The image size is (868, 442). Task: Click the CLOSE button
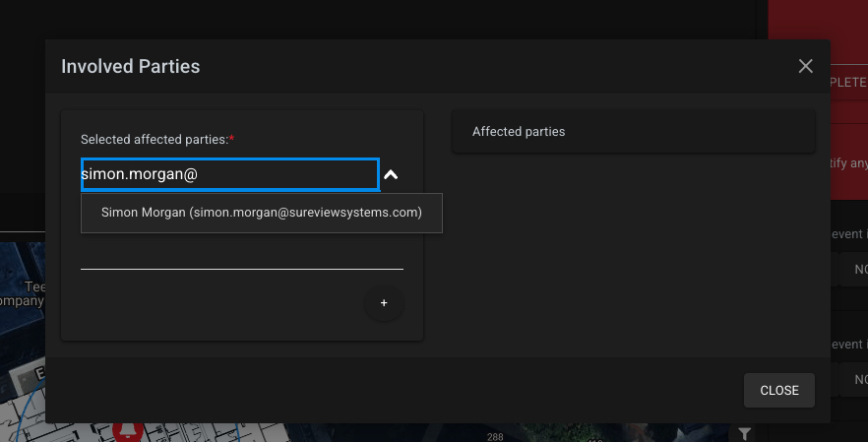pyautogui.click(x=778, y=391)
